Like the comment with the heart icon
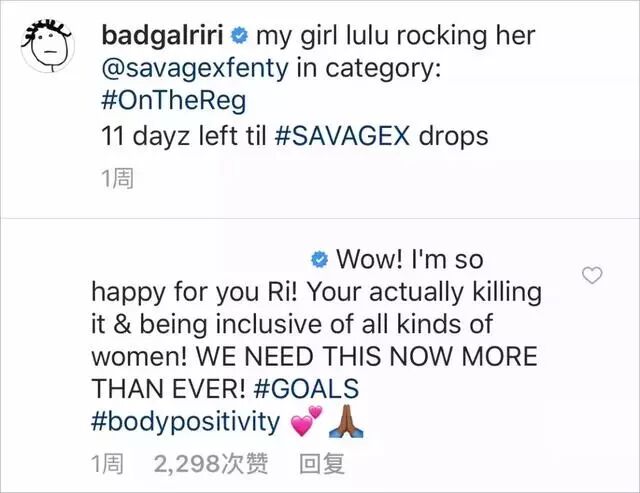Image resolution: width=640 pixels, height=493 pixels. (592, 275)
